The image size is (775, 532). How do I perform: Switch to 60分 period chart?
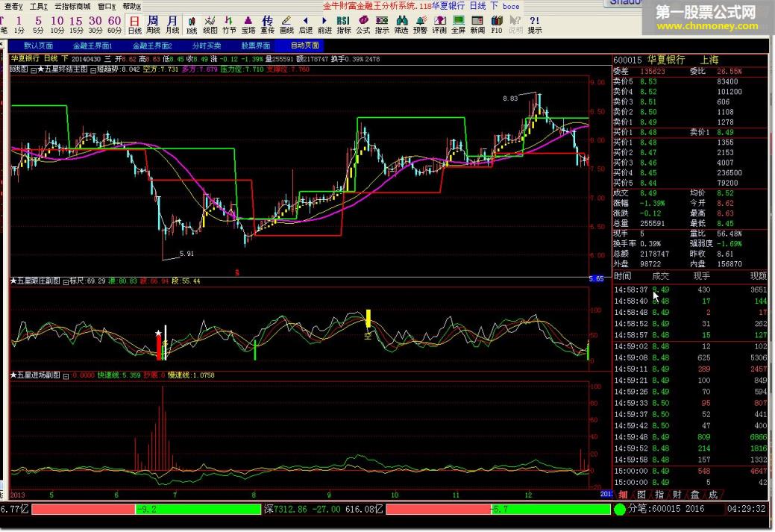tap(115, 25)
